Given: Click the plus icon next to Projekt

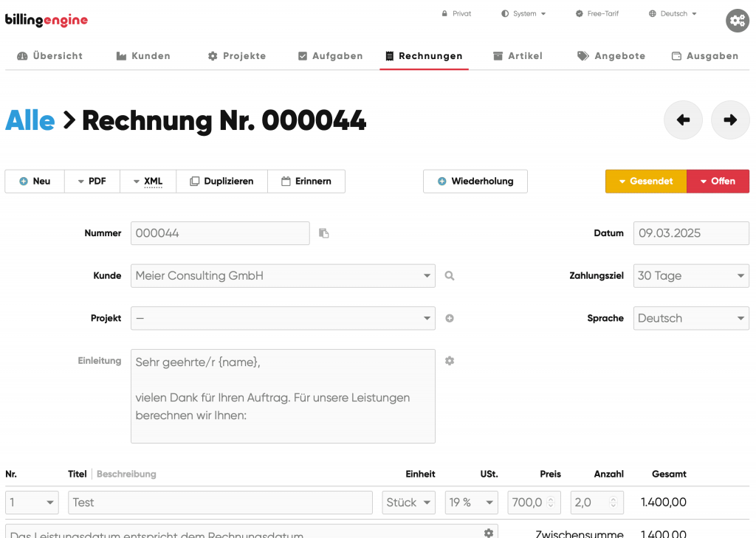Looking at the screenshot, I should (x=450, y=319).
